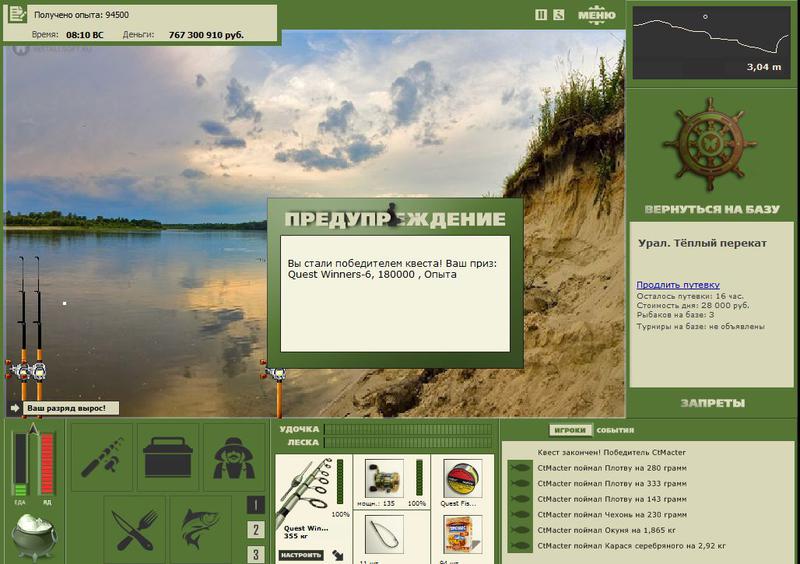Click the Quest Fis... line spool thumbnail
Screen dimensions: 800x564
462,478
